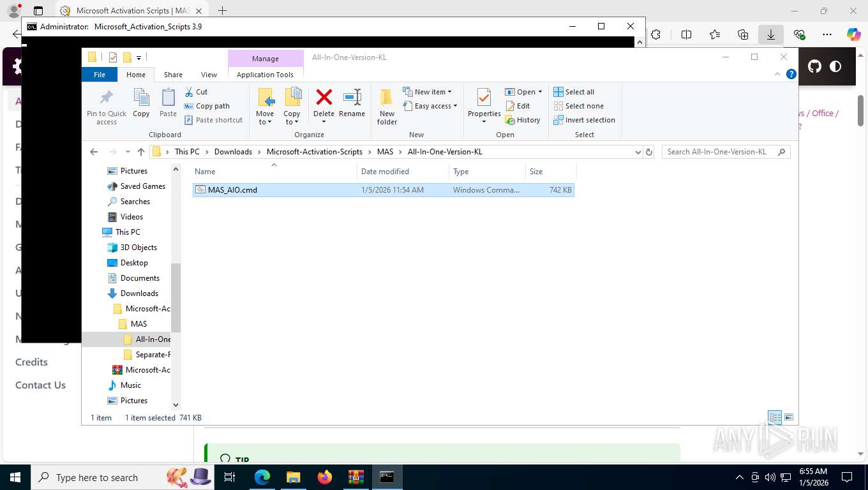Open Desktop in navigation pane
Image resolution: width=868 pixels, height=490 pixels.
pyautogui.click(x=128, y=263)
